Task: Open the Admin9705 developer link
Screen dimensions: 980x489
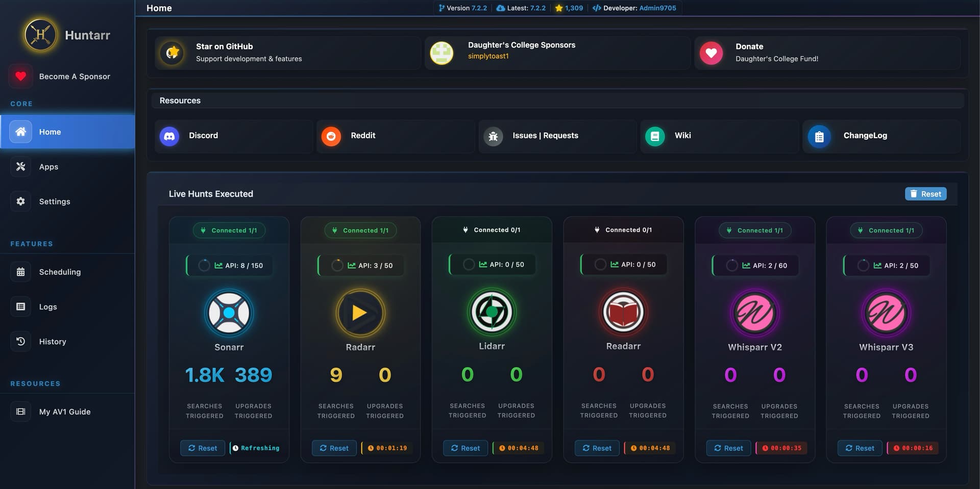Action: click(x=657, y=8)
